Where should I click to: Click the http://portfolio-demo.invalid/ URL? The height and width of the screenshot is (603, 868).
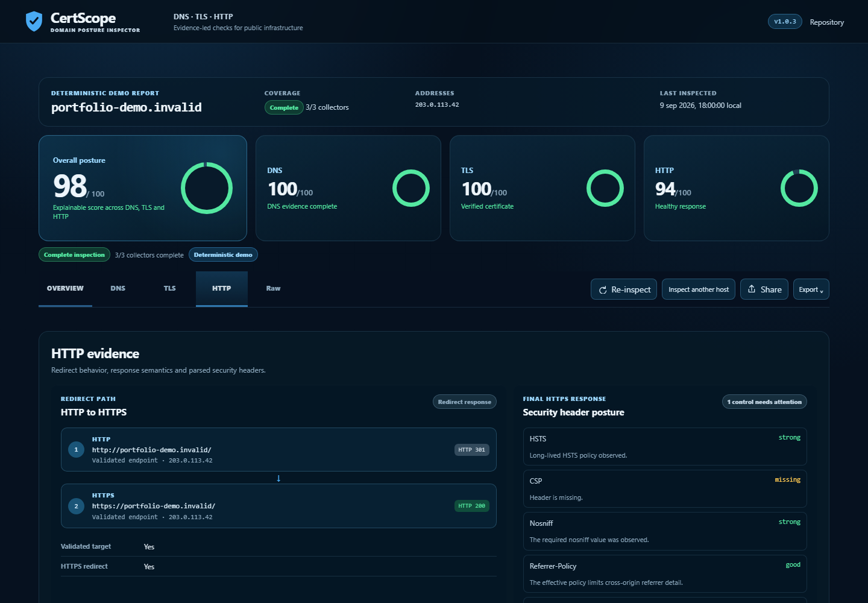point(151,450)
